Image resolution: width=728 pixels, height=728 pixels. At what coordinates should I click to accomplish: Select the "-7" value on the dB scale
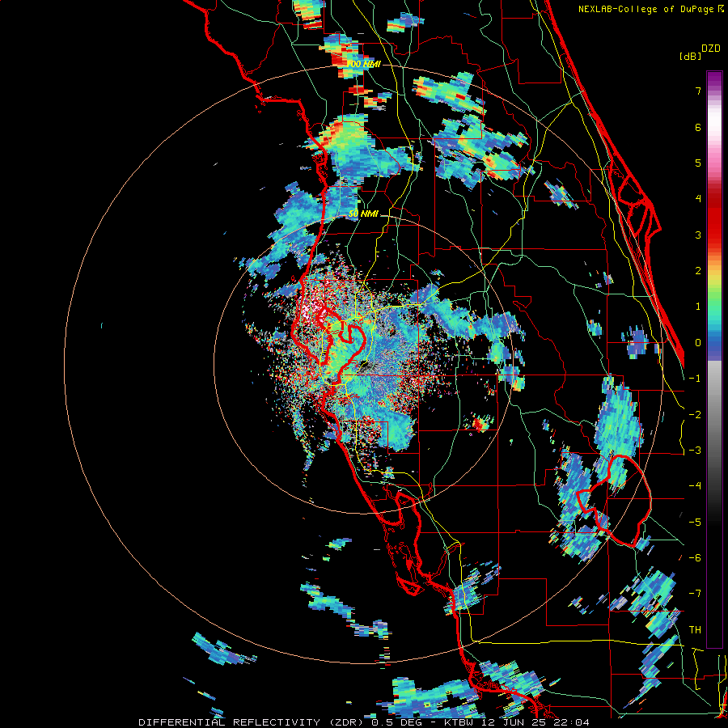tap(695, 594)
